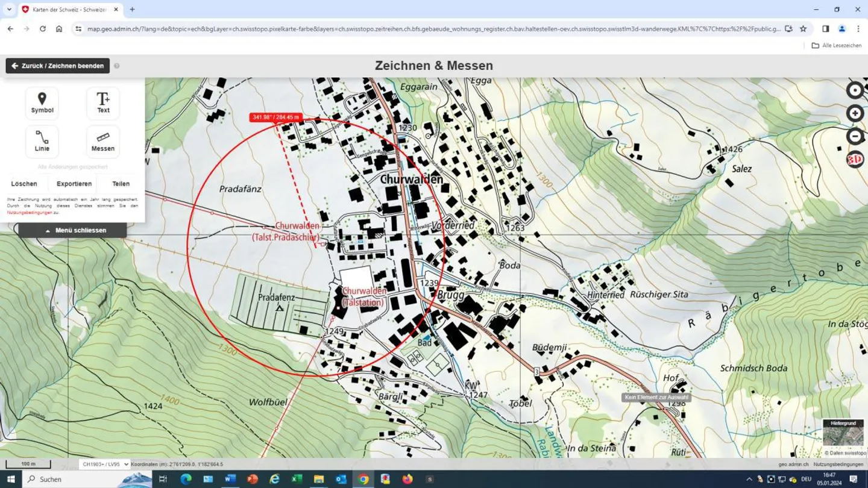Select the Text drawing tool
Screen dimensions: 868x488
103,103
